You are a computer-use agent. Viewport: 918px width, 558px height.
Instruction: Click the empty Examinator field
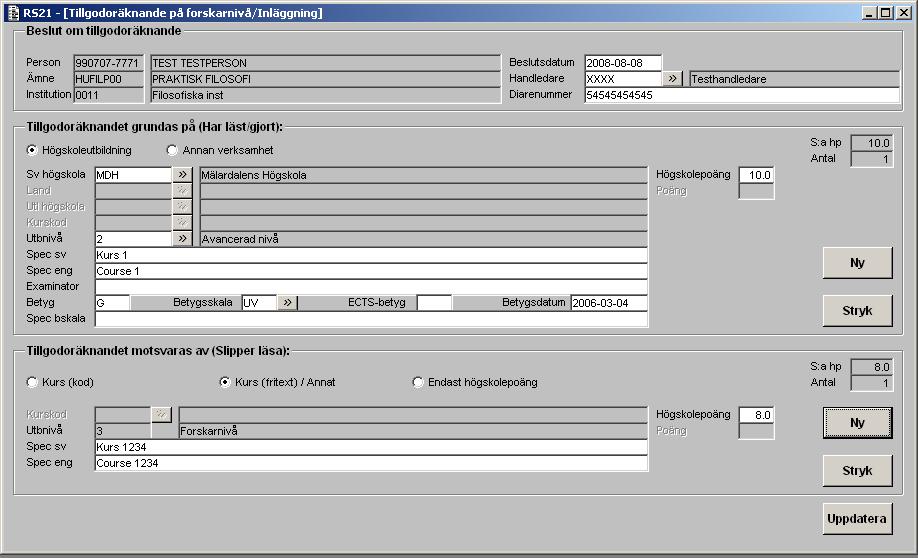tap(371, 286)
